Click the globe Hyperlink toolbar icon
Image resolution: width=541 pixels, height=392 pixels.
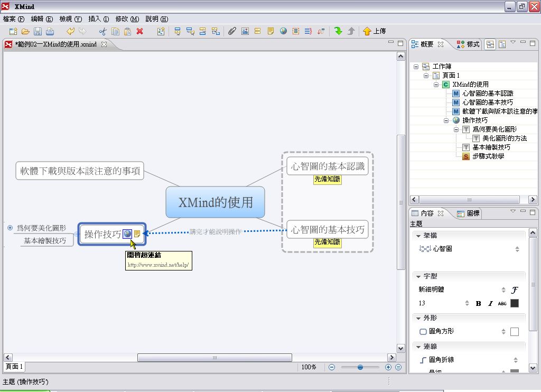283,31
